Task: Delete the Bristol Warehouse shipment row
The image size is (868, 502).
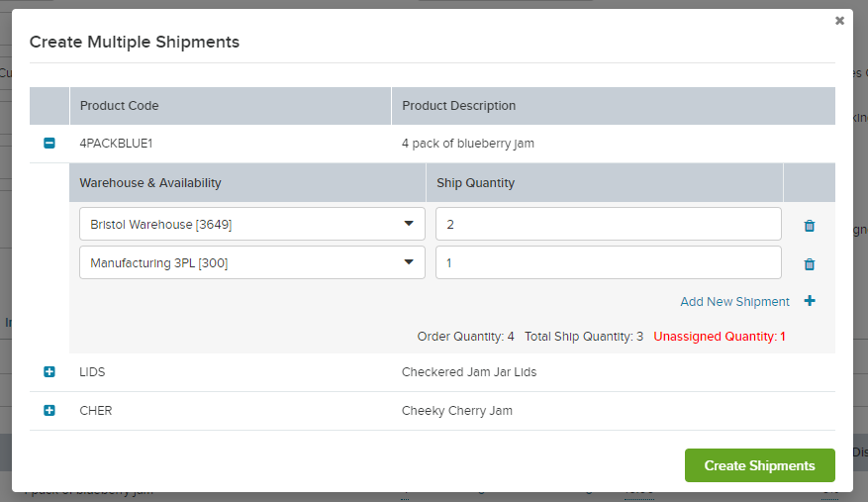Action: click(x=810, y=226)
